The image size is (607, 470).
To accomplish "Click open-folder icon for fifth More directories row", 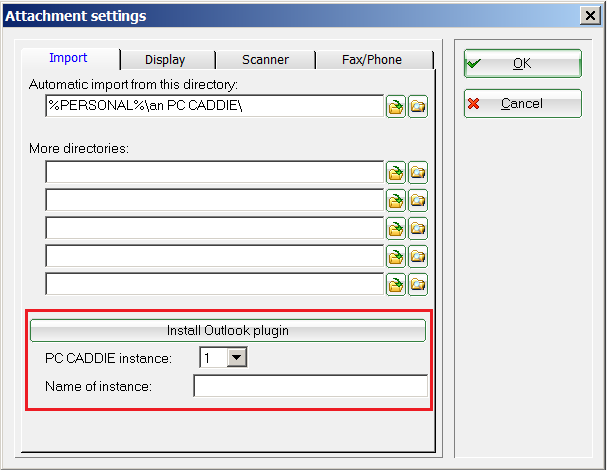I will click(x=418, y=285).
